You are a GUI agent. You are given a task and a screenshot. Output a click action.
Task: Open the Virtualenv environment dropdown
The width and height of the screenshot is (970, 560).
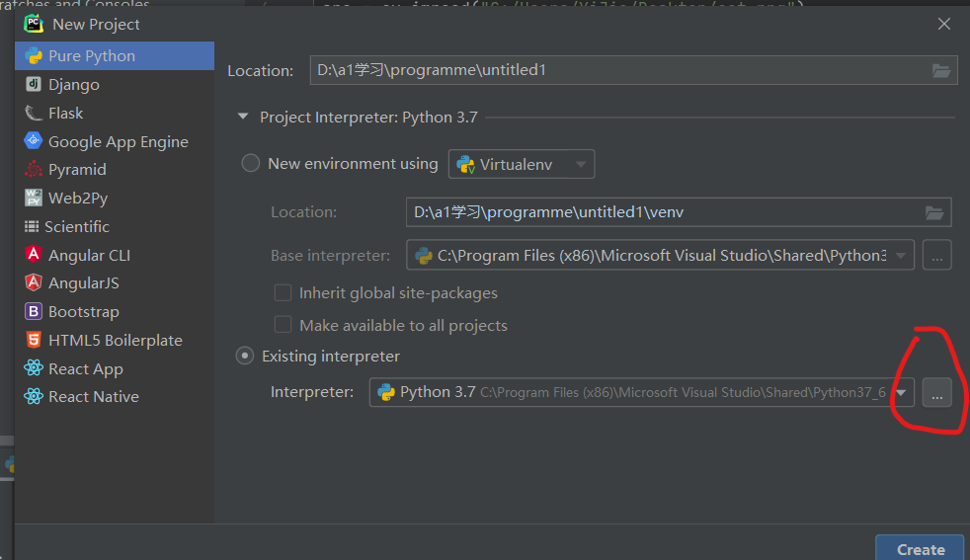522,164
